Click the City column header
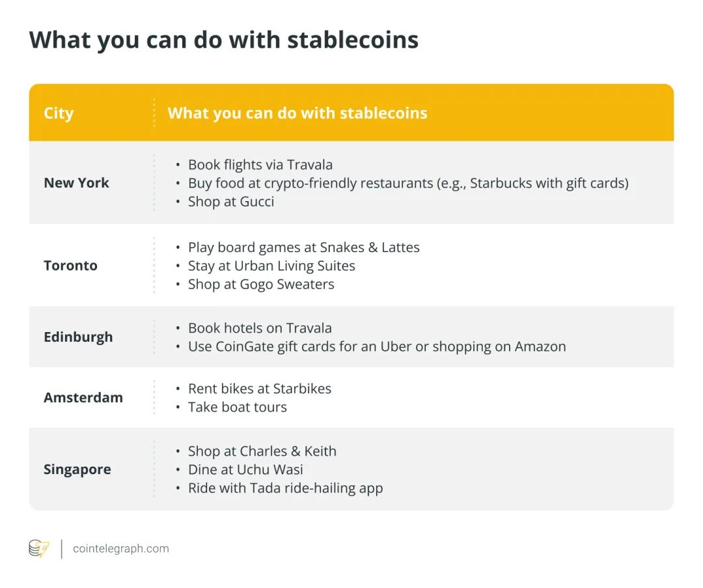Image resolution: width=703 pixels, height=588 pixels. pos(59,113)
